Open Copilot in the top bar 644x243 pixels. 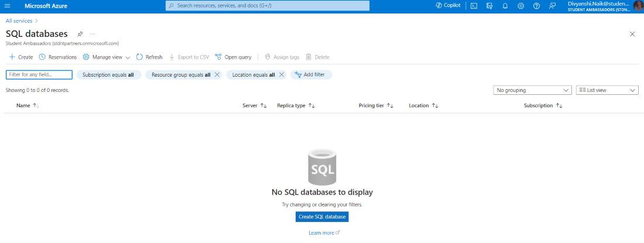(448, 5)
